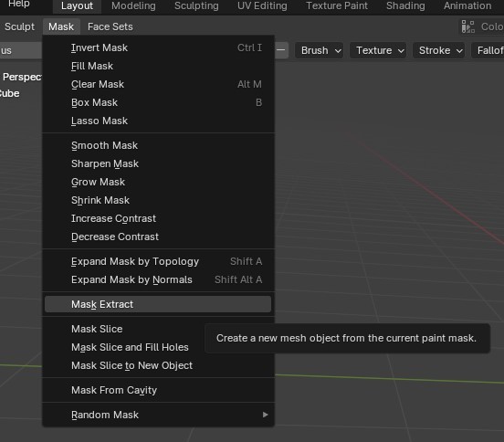
Task: Open the Falloff dropdown
Action: pyautogui.click(x=488, y=50)
